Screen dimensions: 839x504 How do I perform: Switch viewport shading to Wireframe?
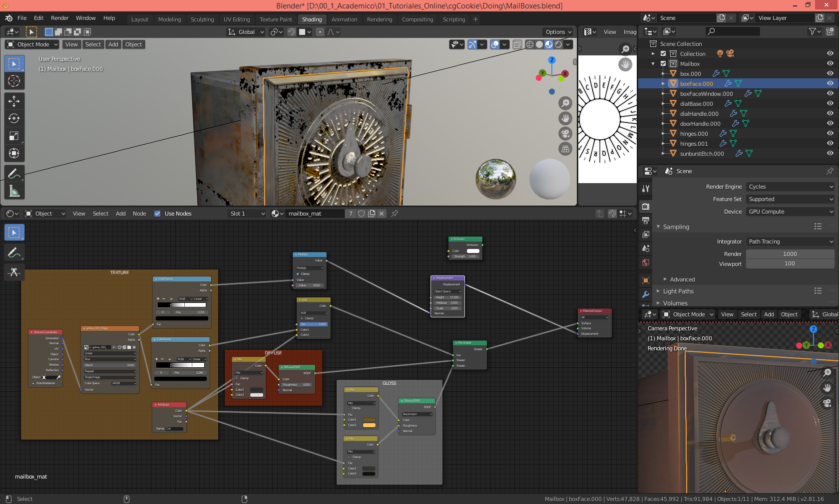(x=530, y=44)
